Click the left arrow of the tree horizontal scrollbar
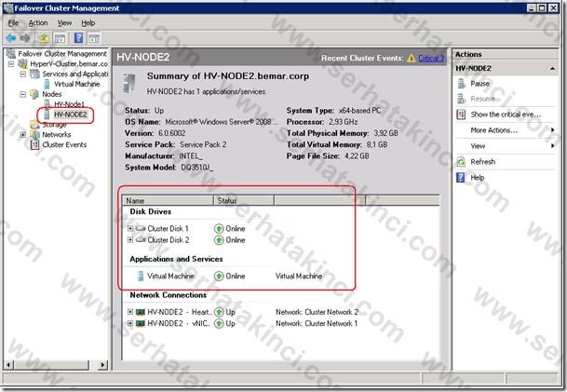 pos(9,364)
